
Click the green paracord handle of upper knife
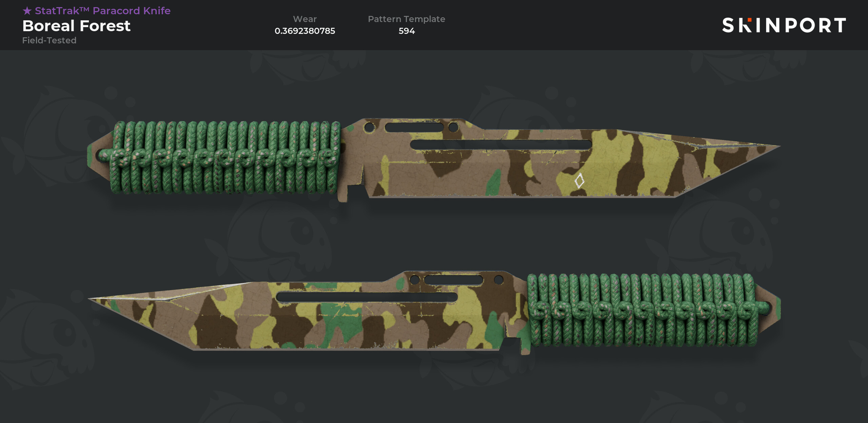225,157
